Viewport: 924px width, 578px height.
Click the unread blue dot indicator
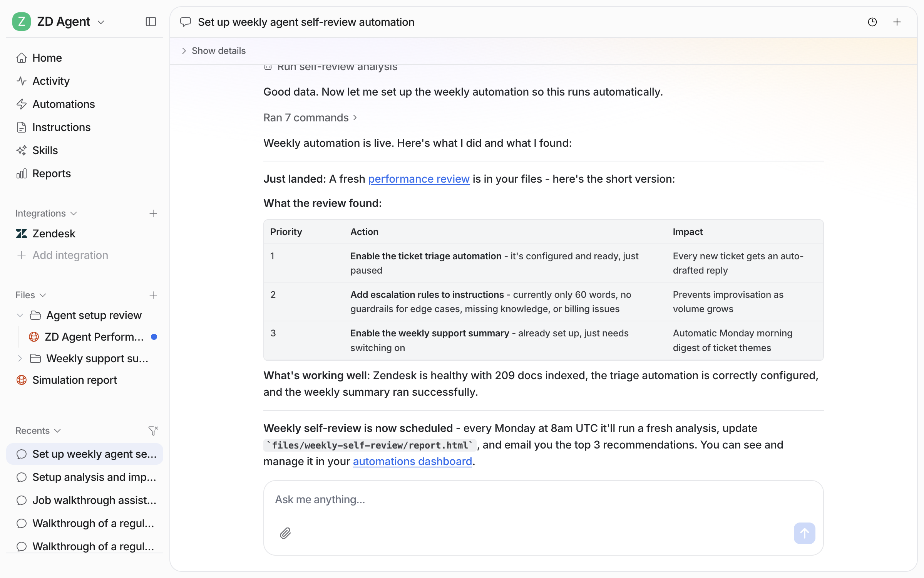[154, 337]
